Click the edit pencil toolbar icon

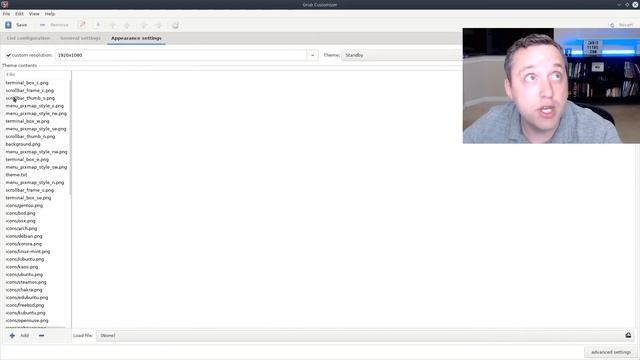[x=82, y=25]
